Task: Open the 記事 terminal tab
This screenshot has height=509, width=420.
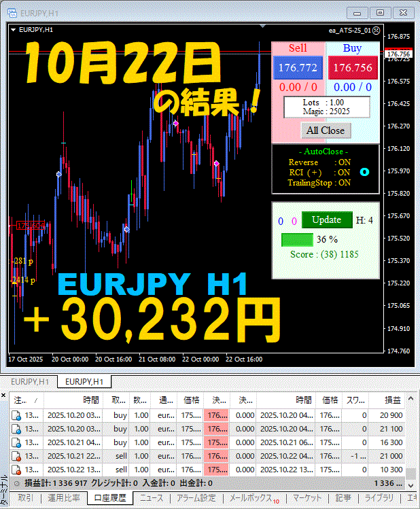Action: click(343, 498)
